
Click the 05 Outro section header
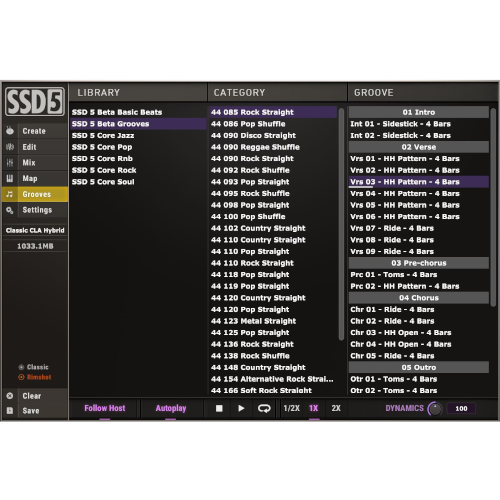tap(419, 367)
